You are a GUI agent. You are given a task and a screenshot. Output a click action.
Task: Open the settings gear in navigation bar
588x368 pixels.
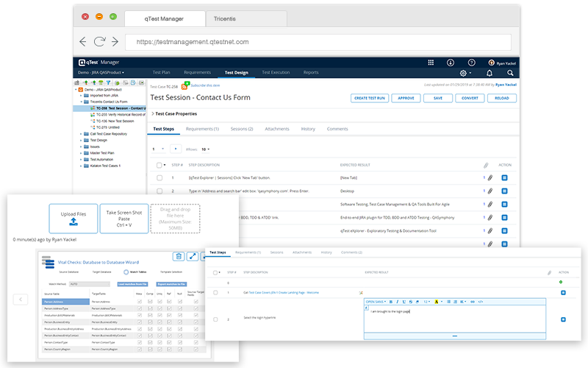[x=463, y=73]
